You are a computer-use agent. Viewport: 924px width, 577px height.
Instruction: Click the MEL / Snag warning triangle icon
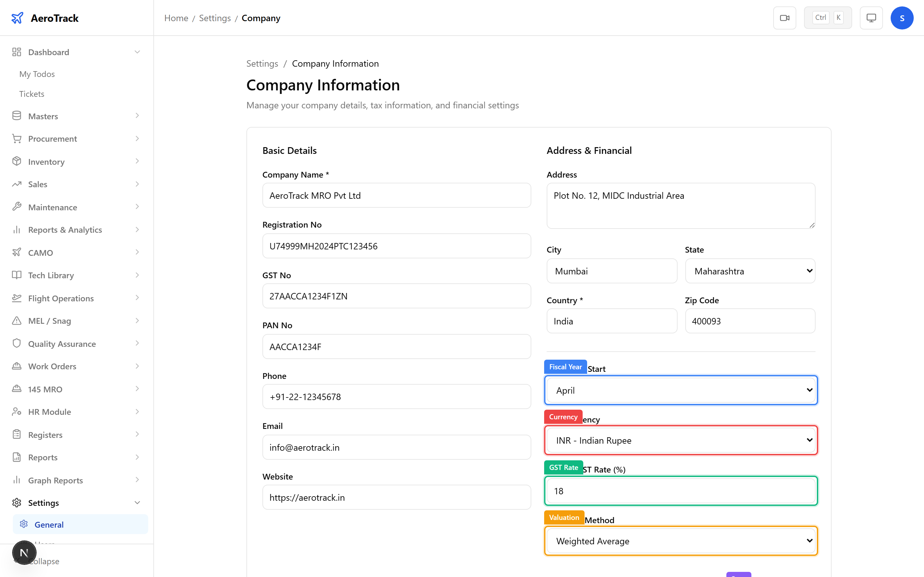click(x=16, y=321)
